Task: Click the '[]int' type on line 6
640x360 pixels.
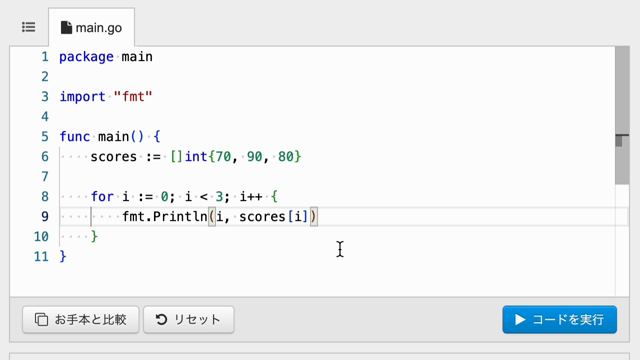Action: 189,157
